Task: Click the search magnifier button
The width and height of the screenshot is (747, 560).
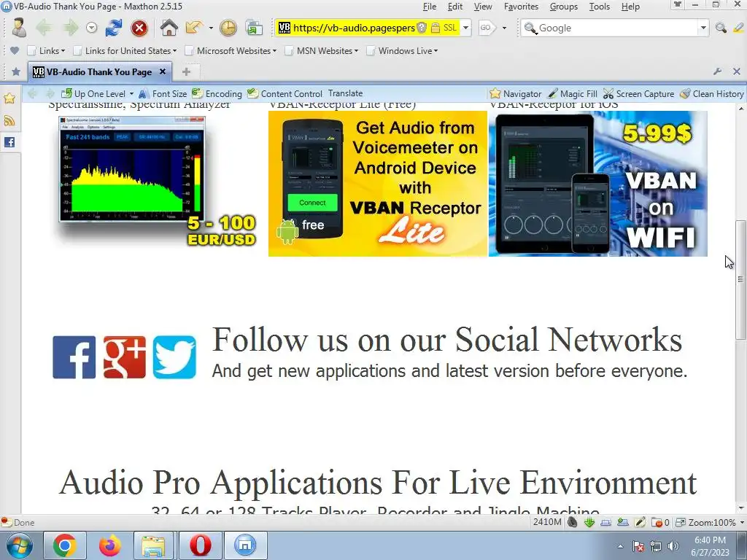Action: [x=721, y=28]
